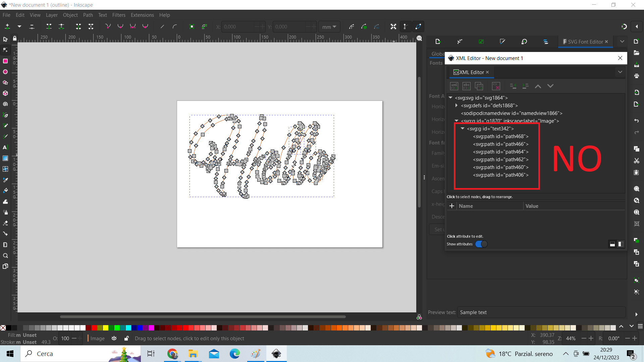
Task: Open the Extensions menu
Action: point(142,15)
